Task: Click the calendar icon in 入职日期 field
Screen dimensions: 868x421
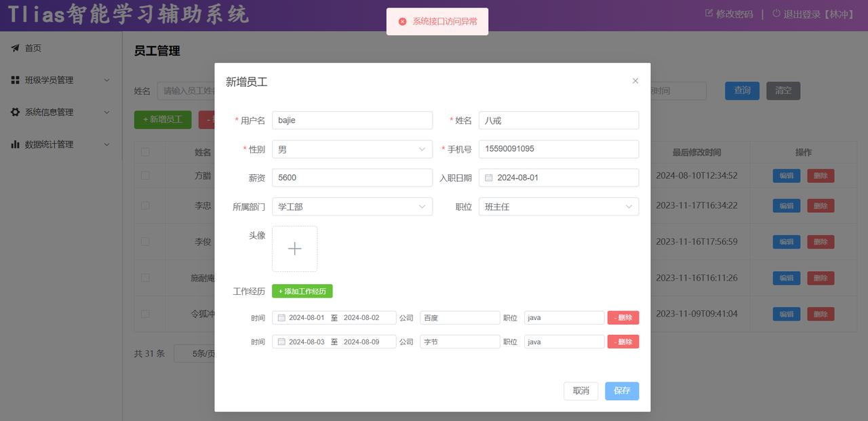Action: click(x=488, y=178)
